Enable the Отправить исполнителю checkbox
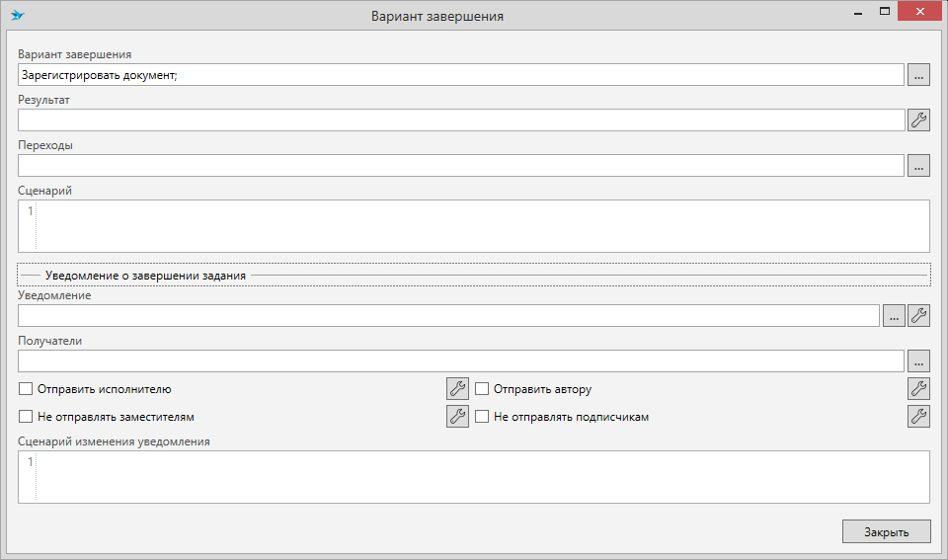948x560 pixels. pos(27,389)
